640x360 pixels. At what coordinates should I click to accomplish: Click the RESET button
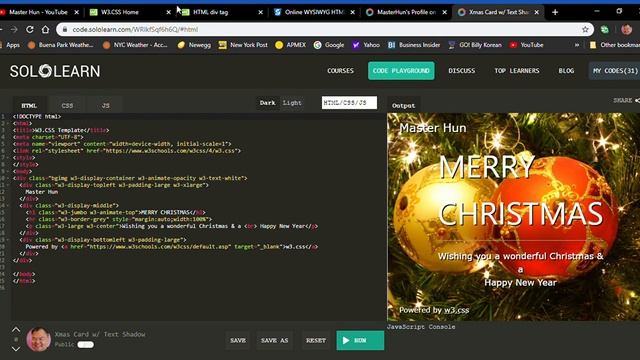316,340
